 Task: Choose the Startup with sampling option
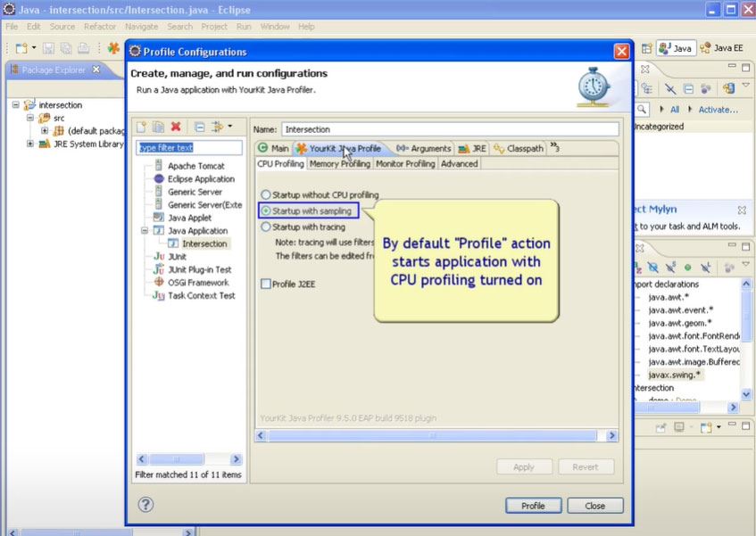pos(265,210)
